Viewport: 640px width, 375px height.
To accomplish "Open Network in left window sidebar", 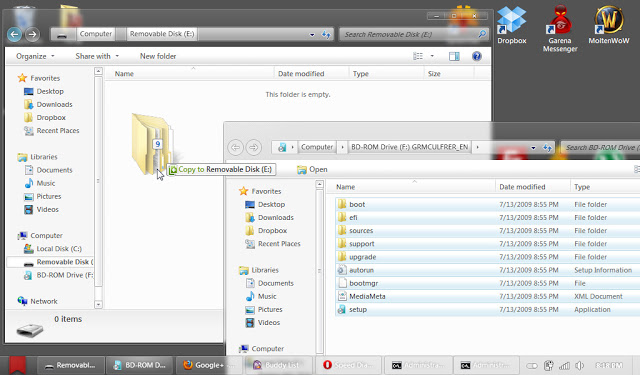I will click(37, 301).
